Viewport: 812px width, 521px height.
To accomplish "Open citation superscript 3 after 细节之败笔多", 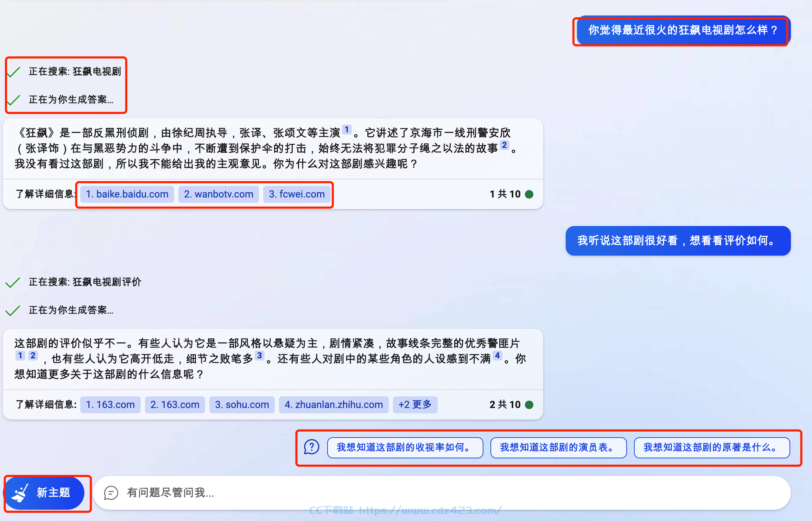I will (259, 356).
